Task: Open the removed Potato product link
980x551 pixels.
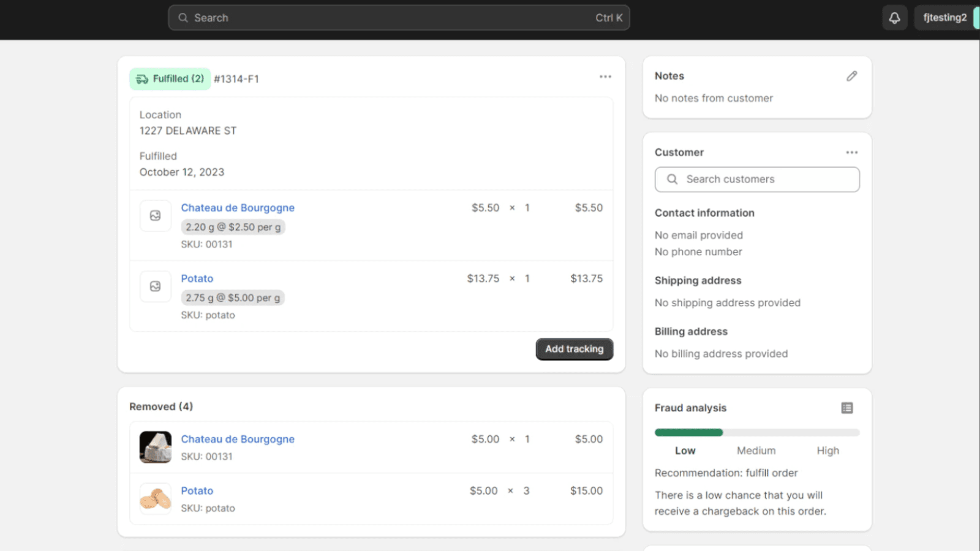Action: [x=197, y=491]
